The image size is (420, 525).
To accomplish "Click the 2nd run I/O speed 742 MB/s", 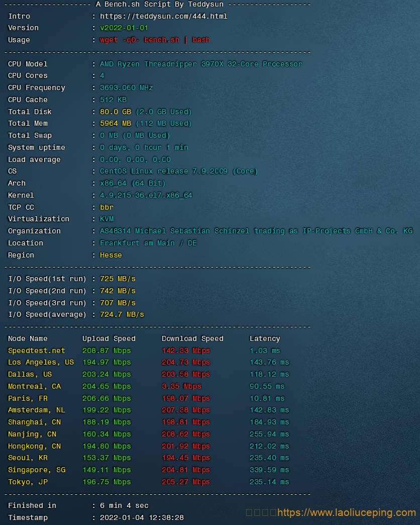I will point(118,291).
